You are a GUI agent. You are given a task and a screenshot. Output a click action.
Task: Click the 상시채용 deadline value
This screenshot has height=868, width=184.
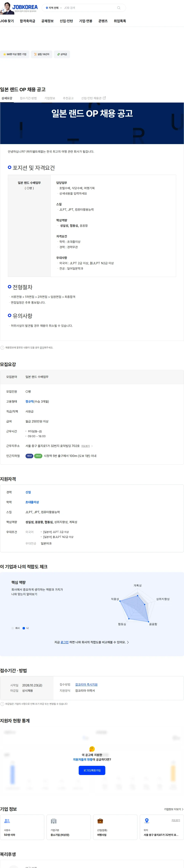(x=27, y=690)
